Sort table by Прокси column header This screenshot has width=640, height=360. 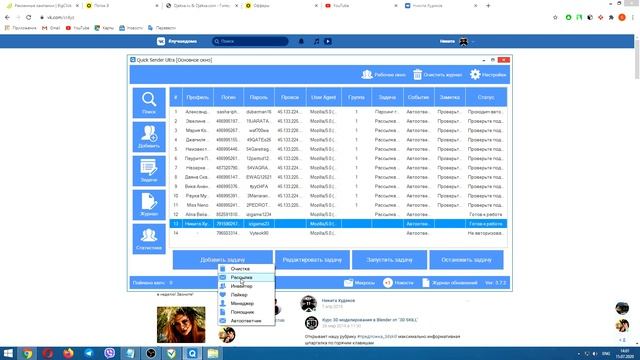(x=290, y=97)
